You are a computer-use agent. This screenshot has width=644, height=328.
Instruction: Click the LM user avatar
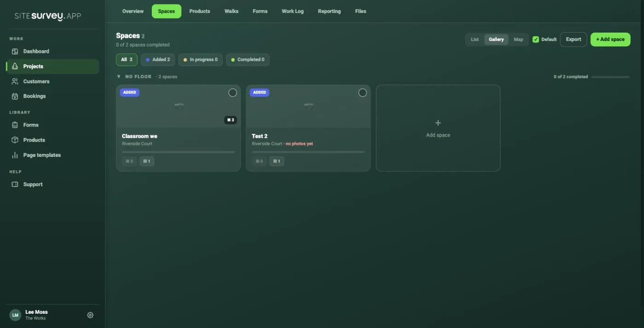(x=15, y=315)
